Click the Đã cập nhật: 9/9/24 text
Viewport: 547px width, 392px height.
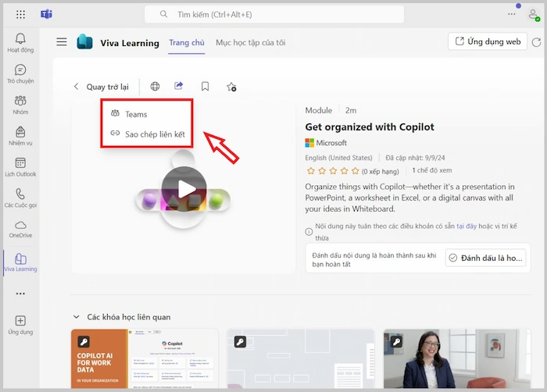click(x=415, y=158)
